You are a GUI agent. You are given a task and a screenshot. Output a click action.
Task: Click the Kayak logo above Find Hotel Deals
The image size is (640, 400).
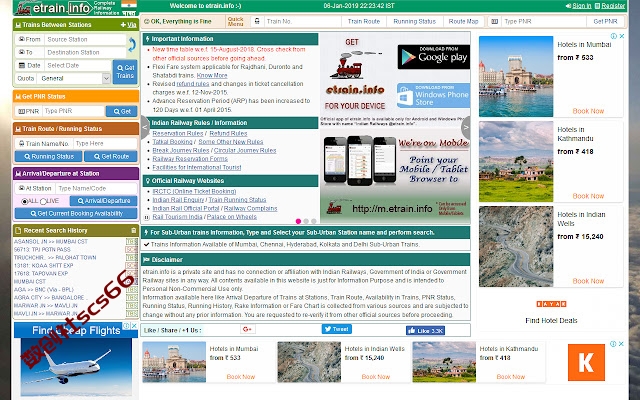(551, 304)
